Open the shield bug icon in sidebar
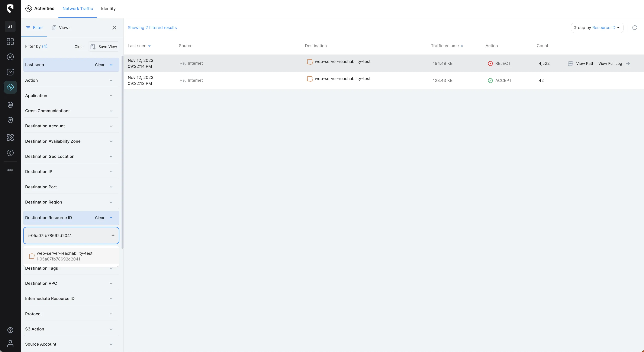The image size is (644, 352). click(x=10, y=105)
